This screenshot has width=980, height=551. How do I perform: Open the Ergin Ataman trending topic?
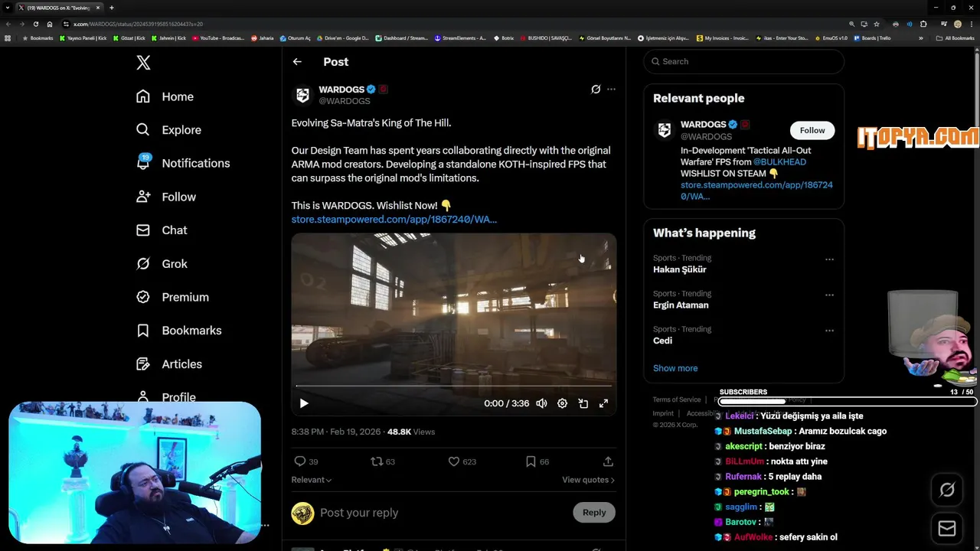point(681,305)
